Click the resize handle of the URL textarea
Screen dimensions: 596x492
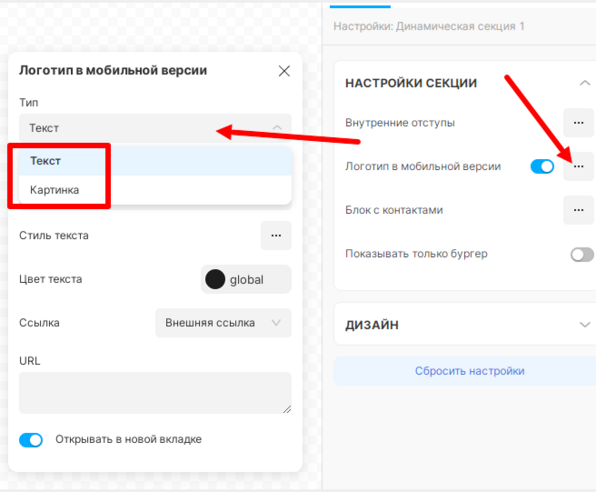pos(287,409)
